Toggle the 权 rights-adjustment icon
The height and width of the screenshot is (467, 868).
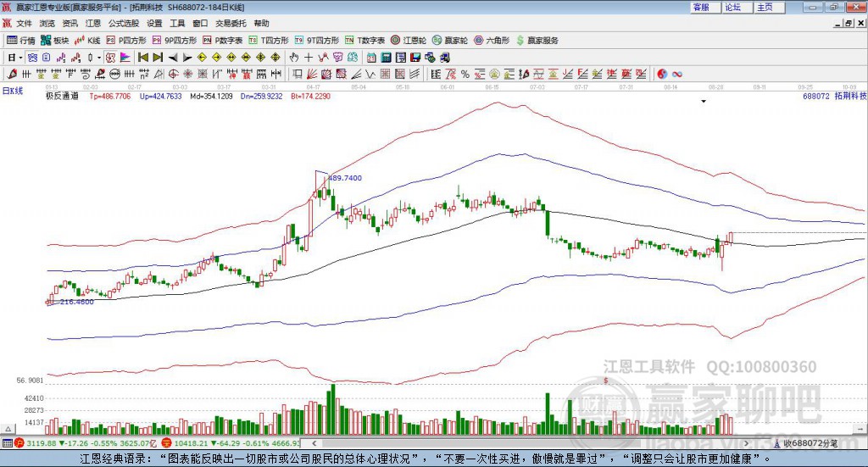click(111, 58)
